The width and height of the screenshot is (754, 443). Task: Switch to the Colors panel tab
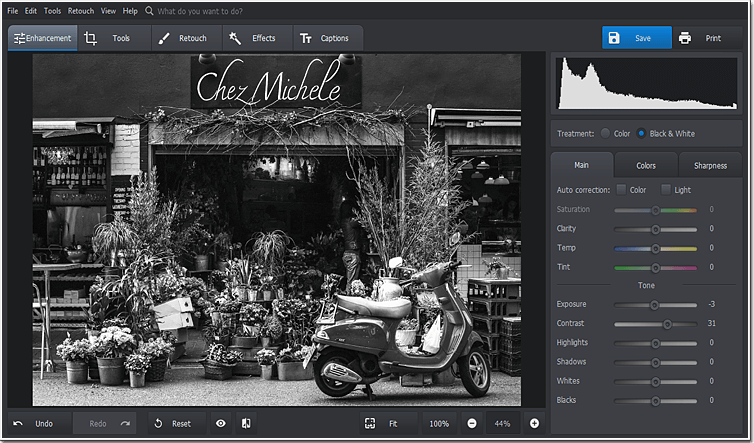646,165
